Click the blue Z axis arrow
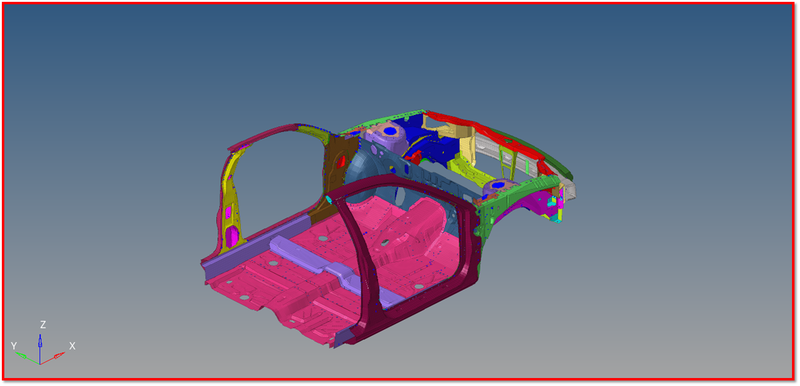This screenshot has width=800, height=386. 40,348
